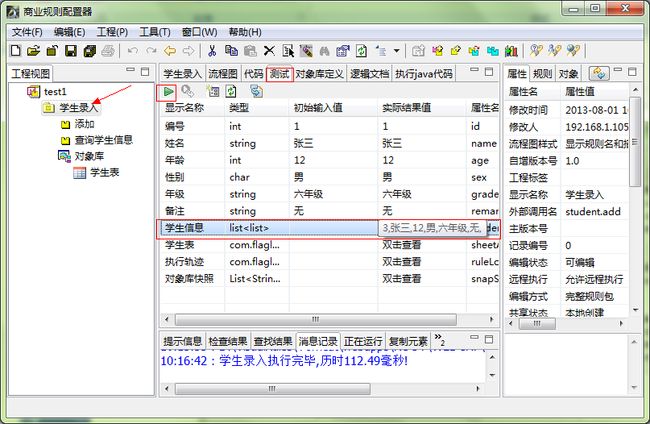
Task: Click the cyan double-folder toolbar icon
Action: pos(492,51)
